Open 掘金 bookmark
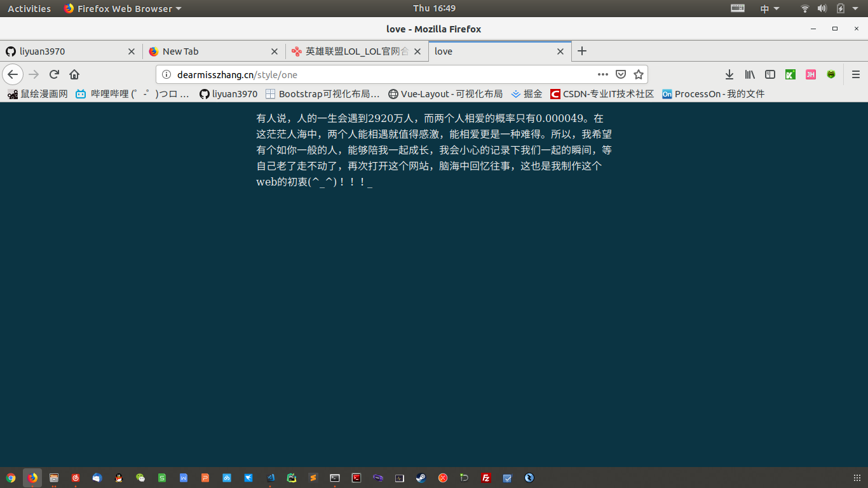 tap(526, 94)
